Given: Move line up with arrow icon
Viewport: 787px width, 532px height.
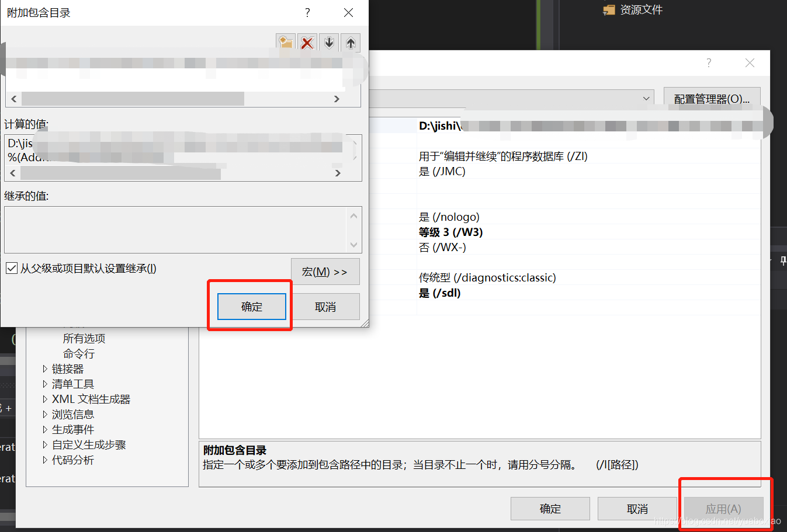Looking at the screenshot, I should pyautogui.click(x=351, y=43).
